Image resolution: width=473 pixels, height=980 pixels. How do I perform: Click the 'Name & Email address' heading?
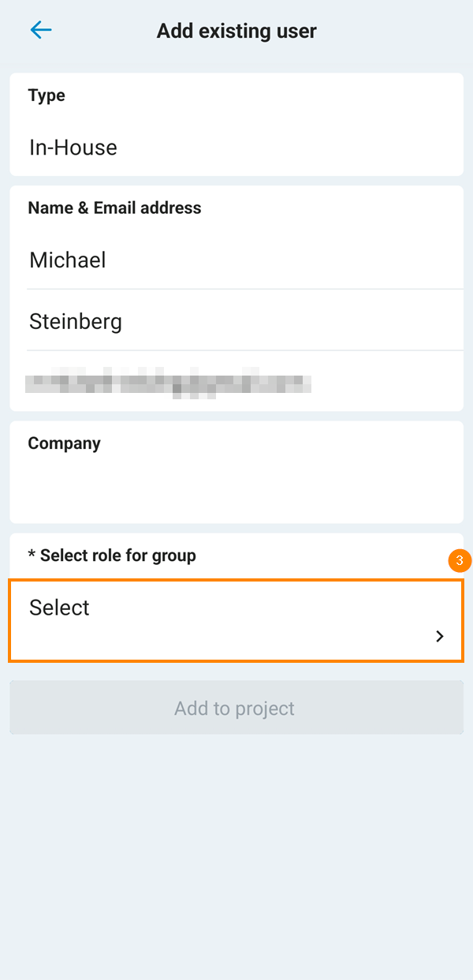click(x=114, y=208)
